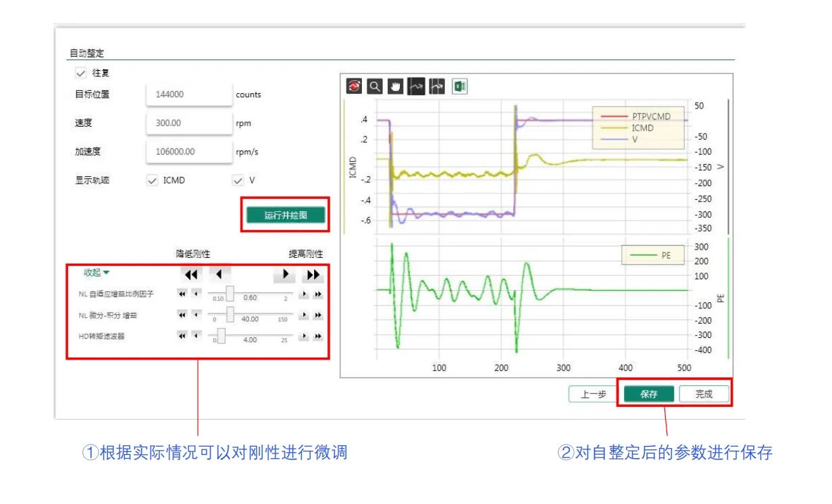Select the zoom magnifier tool above the plot
Image resolution: width=832 pixels, height=504 pixels.
click(374, 86)
